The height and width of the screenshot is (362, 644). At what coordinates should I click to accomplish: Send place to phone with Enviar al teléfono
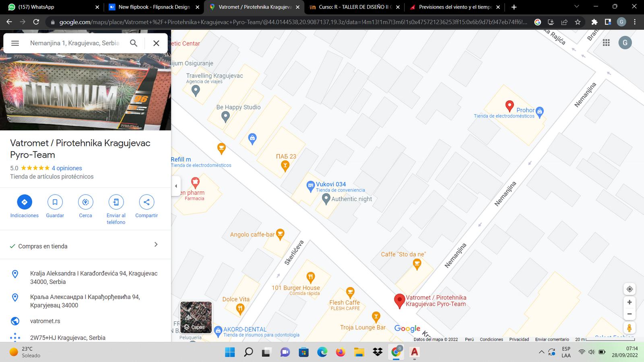click(116, 210)
